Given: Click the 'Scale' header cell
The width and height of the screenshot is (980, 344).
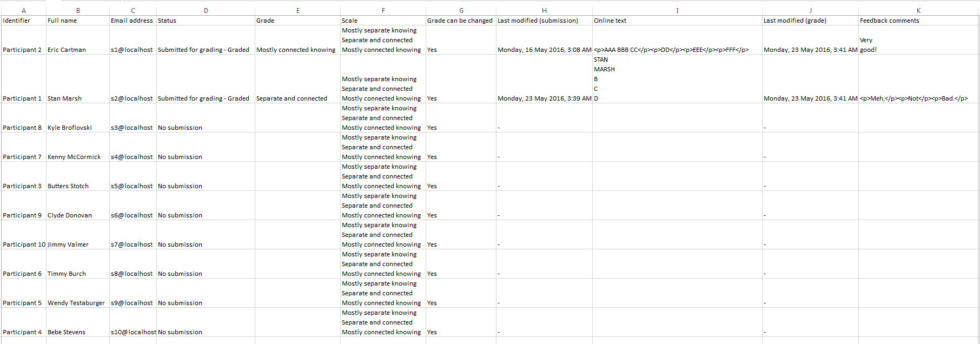Looking at the screenshot, I should coord(383,21).
